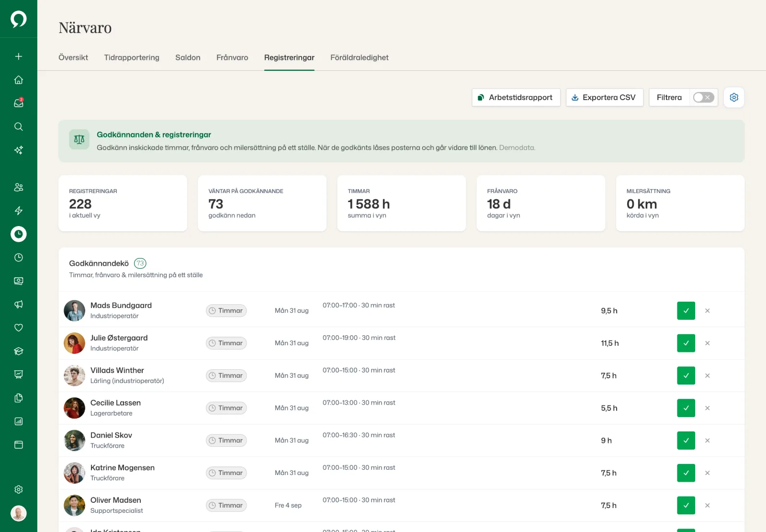Open the people icon in the sidebar
Image resolution: width=766 pixels, height=532 pixels.
[19, 187]
